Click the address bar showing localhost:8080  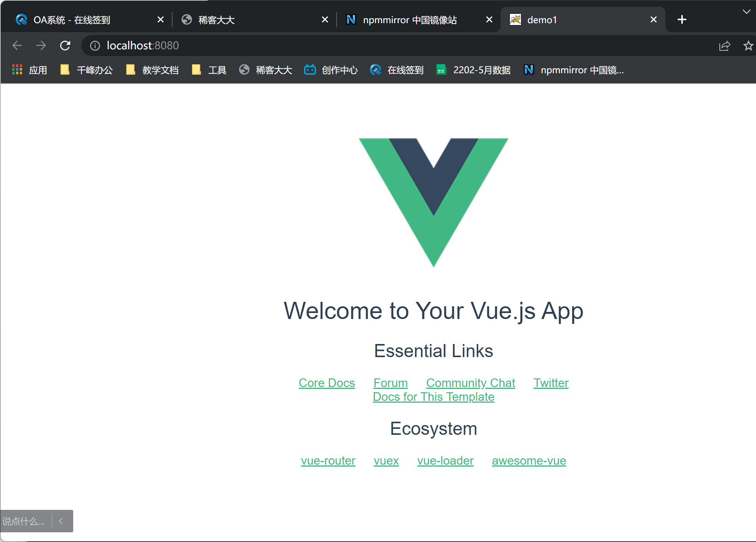point(396,46)
